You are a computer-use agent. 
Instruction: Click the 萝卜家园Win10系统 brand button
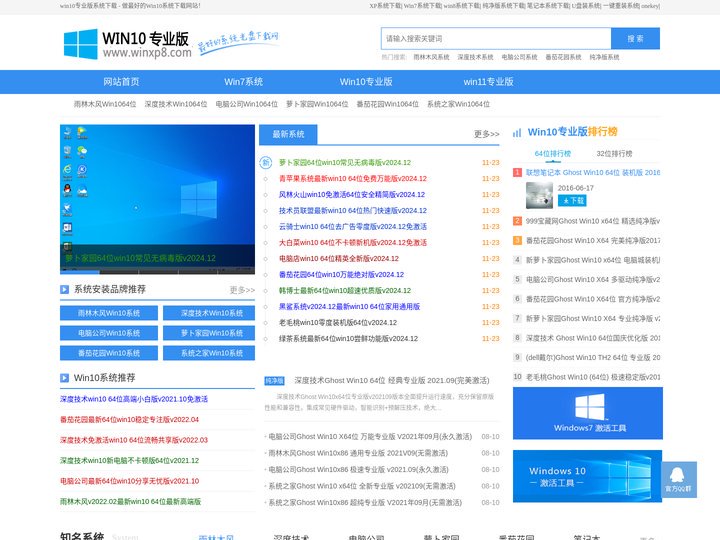209,333
